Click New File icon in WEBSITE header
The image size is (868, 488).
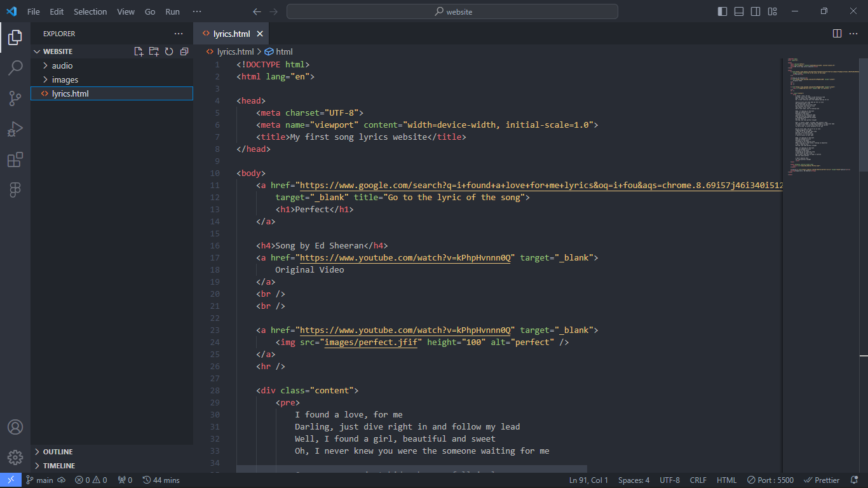pos(139,51)
